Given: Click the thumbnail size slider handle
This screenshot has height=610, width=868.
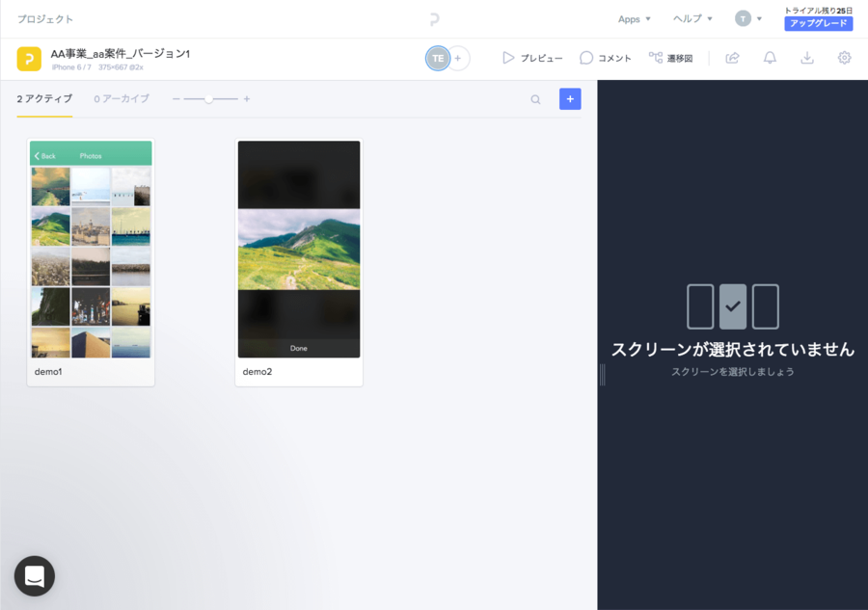Looking at the screenshot, I should coord(208,99).
